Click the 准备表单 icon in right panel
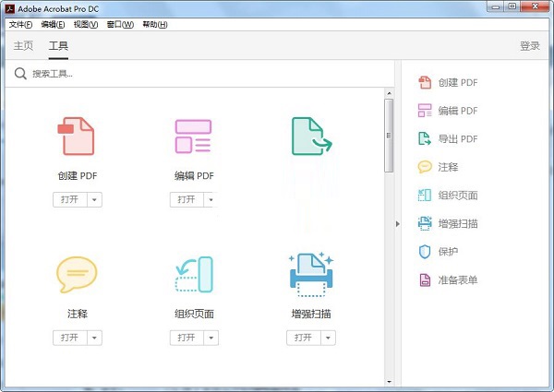 pyautogui.click(x=425, y=279)
